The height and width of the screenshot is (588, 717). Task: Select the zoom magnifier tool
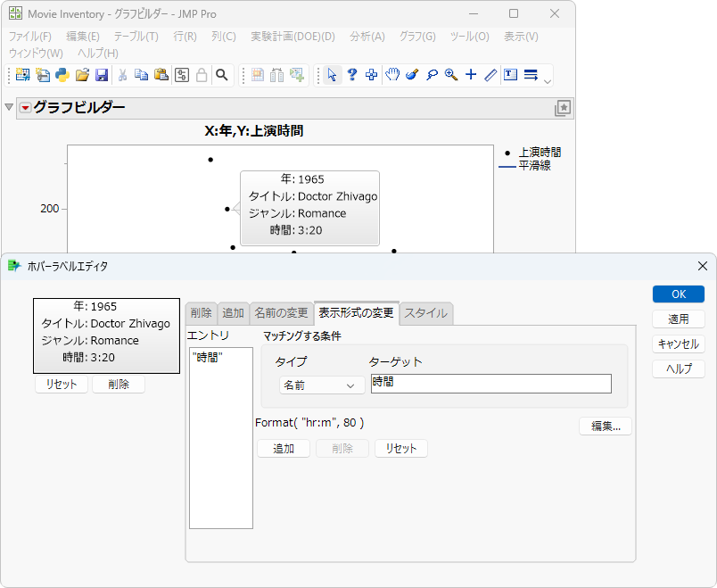point(451,75)
